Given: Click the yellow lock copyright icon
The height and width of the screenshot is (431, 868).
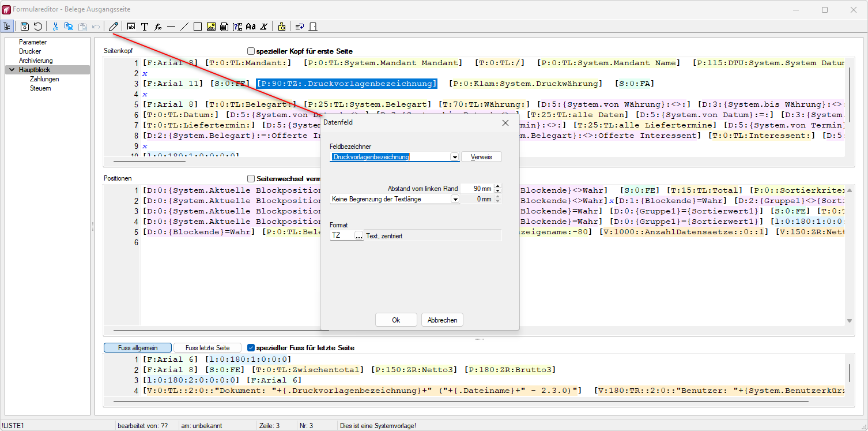Looking at the screenshot, I should coord(281,26).
